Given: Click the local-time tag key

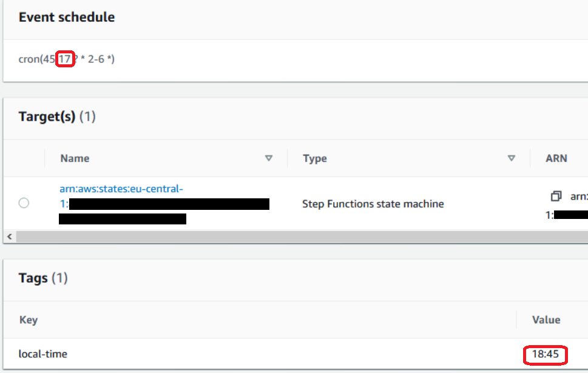Looking at the screenshot, I should [x=43, y=354].
